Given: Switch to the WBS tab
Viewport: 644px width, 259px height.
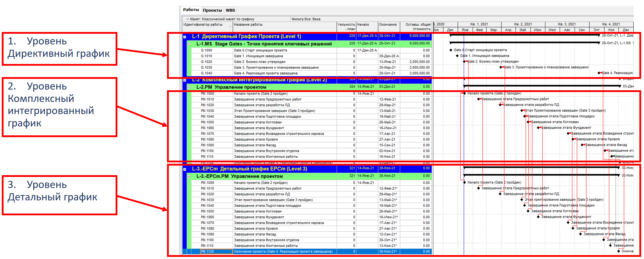Looking at the screenshot, I should coord(230,10).
